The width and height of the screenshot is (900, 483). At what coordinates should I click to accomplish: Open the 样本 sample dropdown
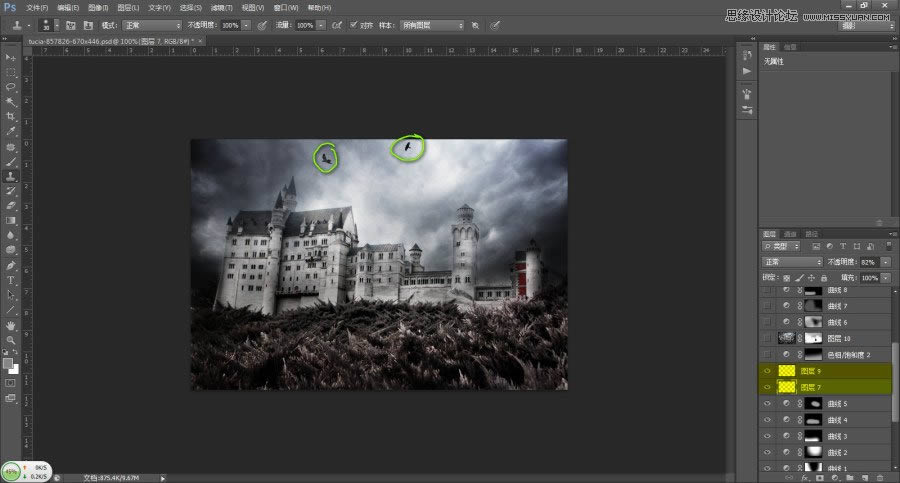431,24
